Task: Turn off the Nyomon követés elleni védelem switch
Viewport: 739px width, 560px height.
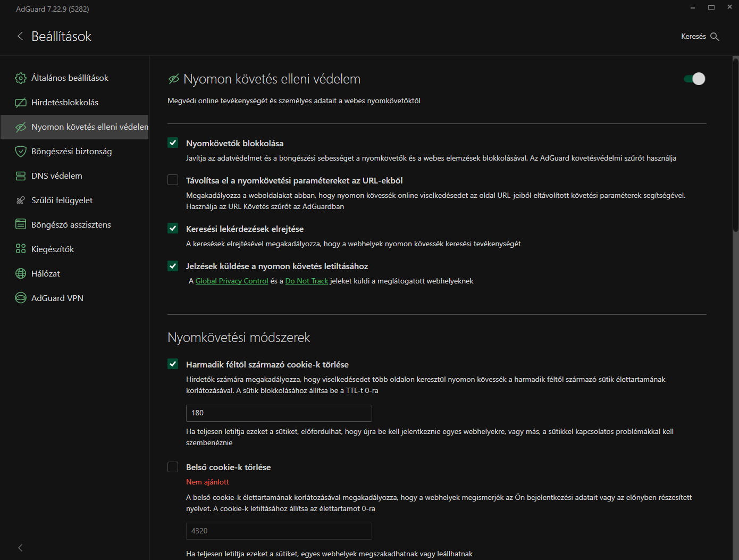Action: (694, 79)
